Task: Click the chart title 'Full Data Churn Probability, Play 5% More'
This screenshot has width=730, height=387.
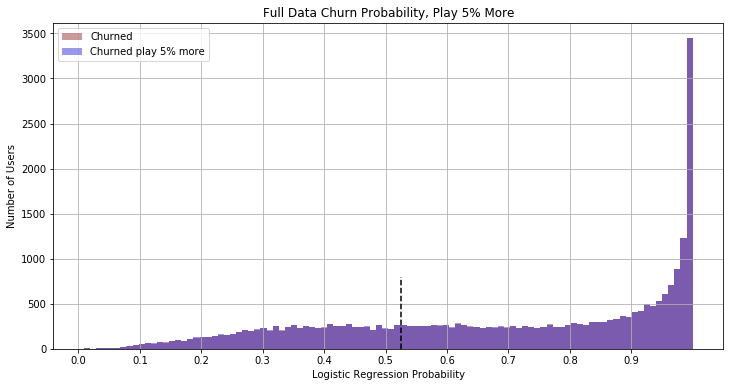Action: pos(388,13)
